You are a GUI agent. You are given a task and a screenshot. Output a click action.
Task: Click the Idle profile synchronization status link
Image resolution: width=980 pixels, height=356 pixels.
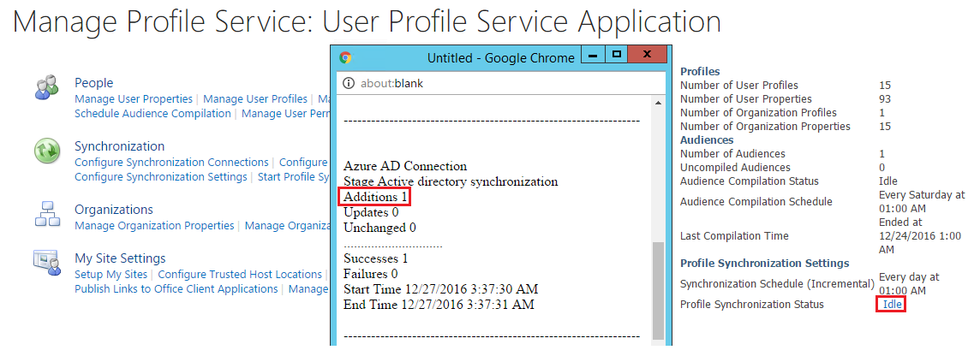[891, 305]
